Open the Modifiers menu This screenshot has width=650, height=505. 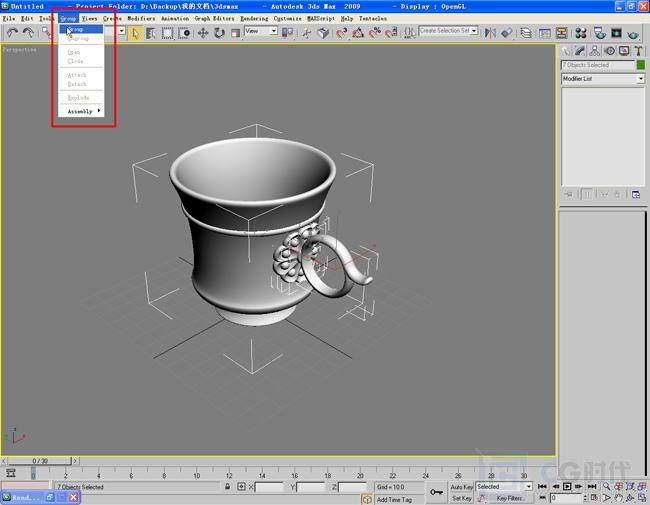(141, 19)
